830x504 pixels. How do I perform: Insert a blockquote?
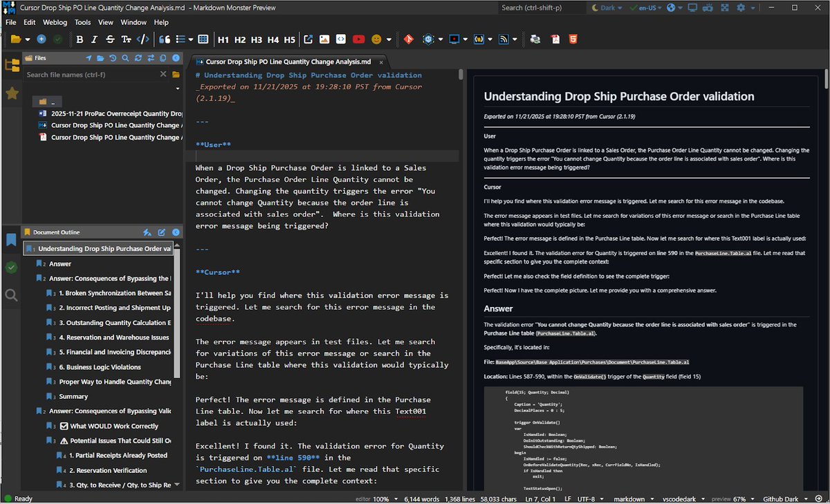pyautogui.click(x=164, y=39)
